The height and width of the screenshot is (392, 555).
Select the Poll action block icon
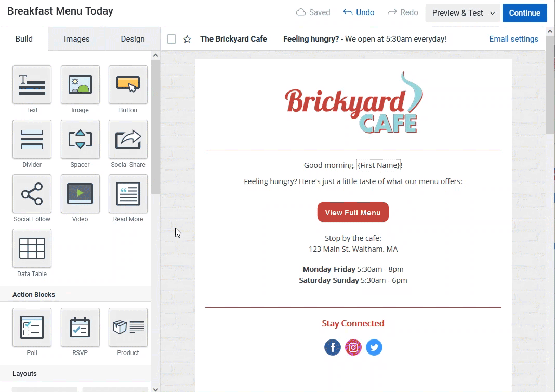pyautogui.click(x=32, y=327)
